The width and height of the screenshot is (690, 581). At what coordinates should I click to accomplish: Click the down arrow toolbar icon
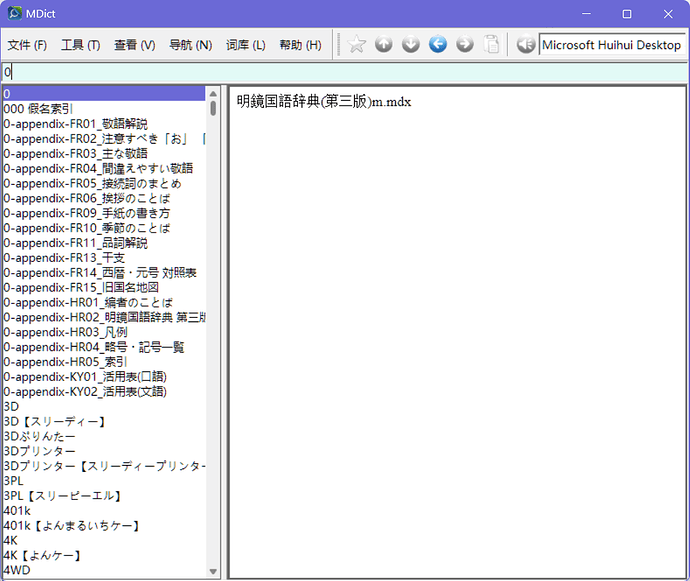point(411,44)
